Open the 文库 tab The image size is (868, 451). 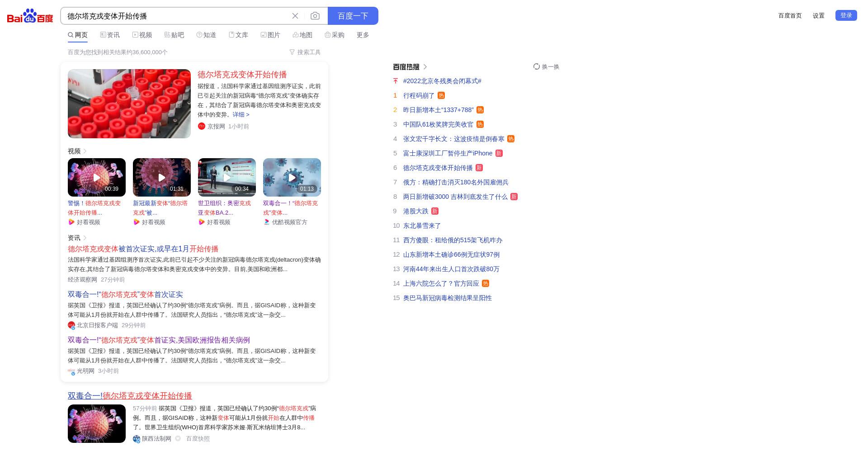238,35
